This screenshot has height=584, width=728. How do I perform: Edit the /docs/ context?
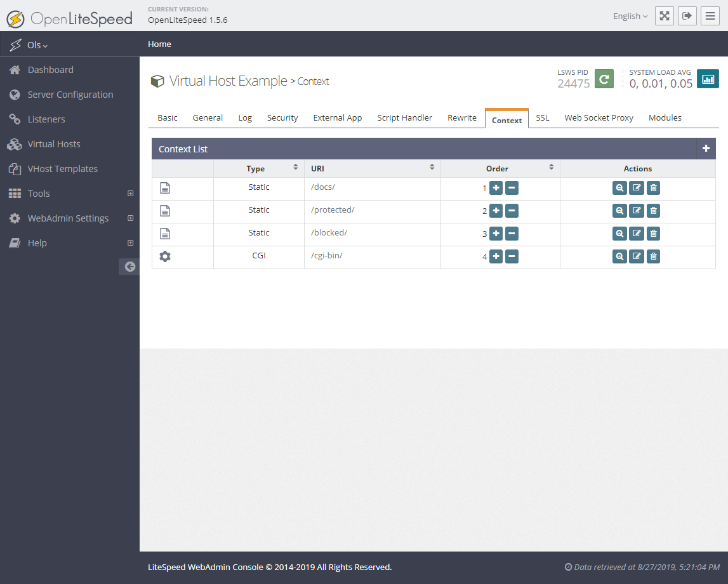pyautogui.click(x=637, y=188)
